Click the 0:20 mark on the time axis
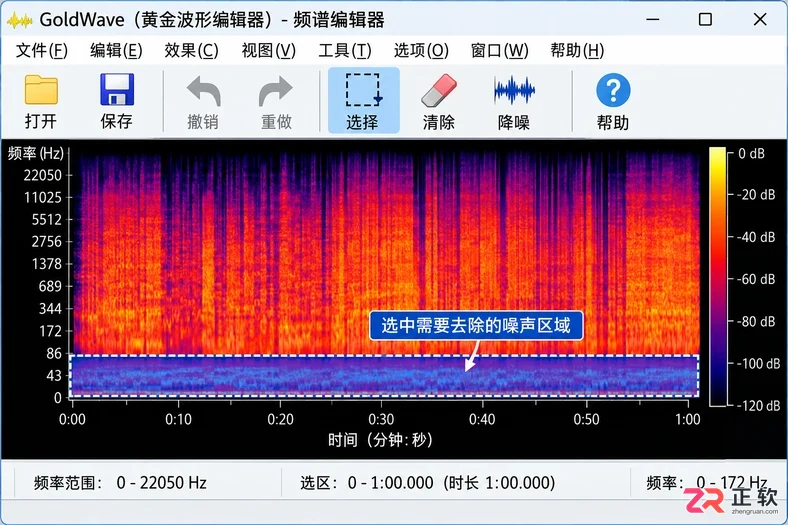788x525 pixels. tap(280, 419)
